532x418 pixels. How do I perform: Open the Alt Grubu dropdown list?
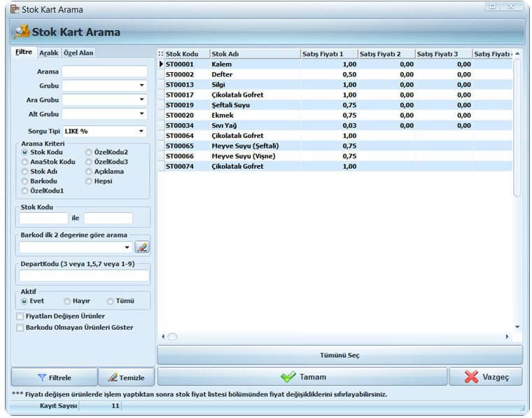(142, 113)
